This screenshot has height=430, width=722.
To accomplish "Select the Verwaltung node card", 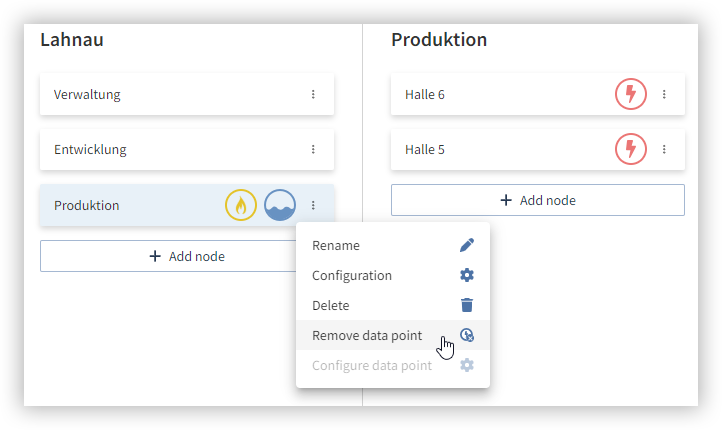I will 187,94.
